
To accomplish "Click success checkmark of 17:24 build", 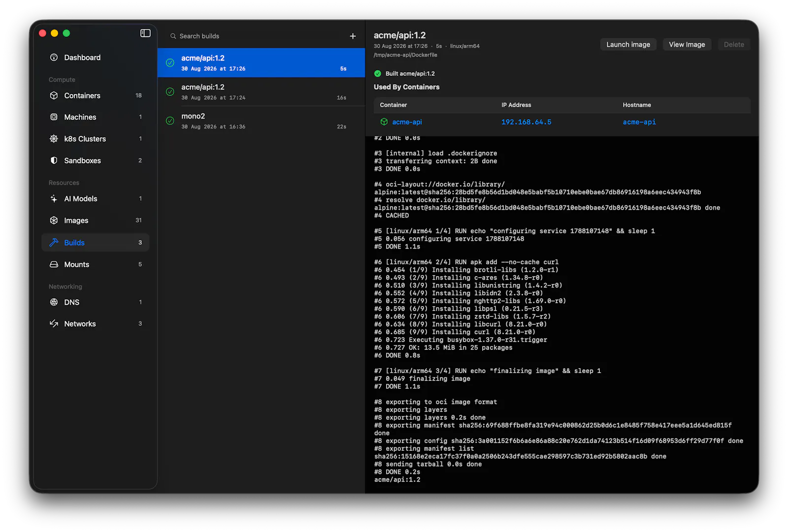I will coord(170,92).
